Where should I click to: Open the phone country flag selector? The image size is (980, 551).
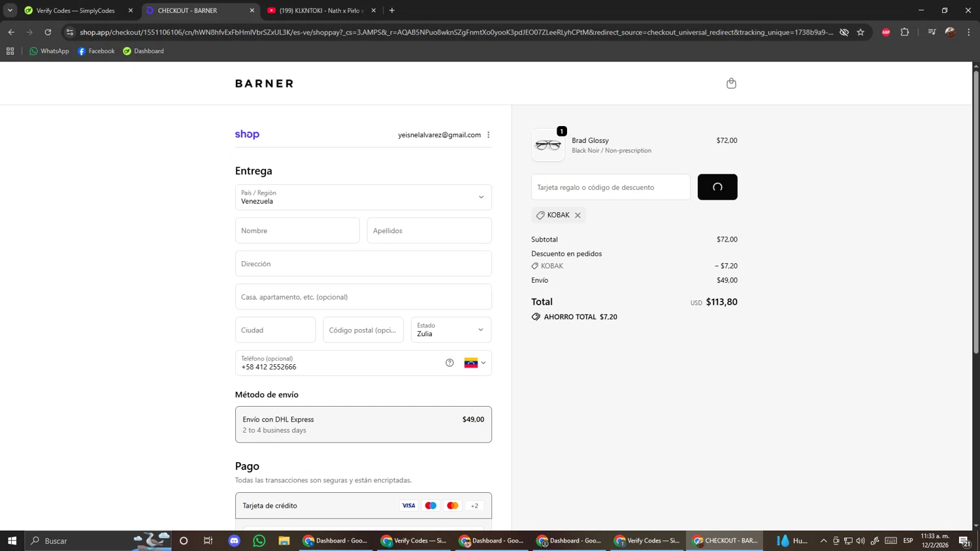click(x=475, y=363)
